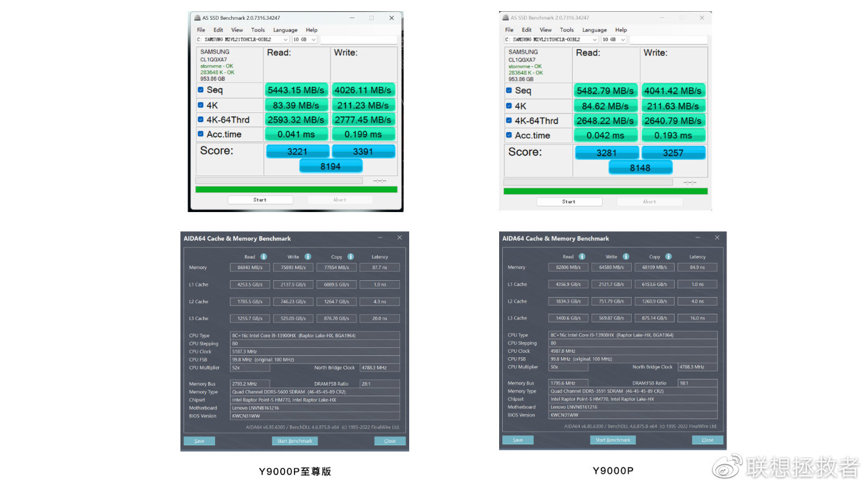Image resolution: width=868 pixels, height=488 pixels.
Task: Click Save in the DDR5-3591 AIDA64 window
Action: 518,440
